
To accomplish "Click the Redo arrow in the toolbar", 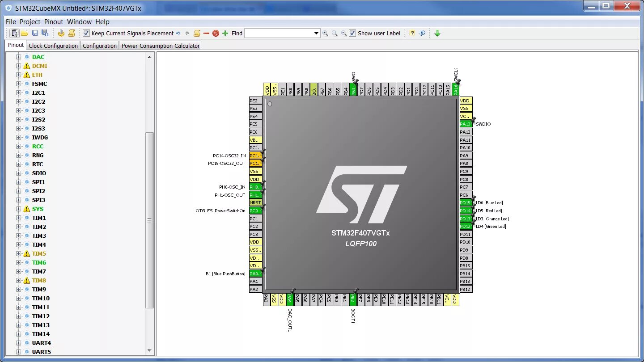I will (x=187, y=34).
